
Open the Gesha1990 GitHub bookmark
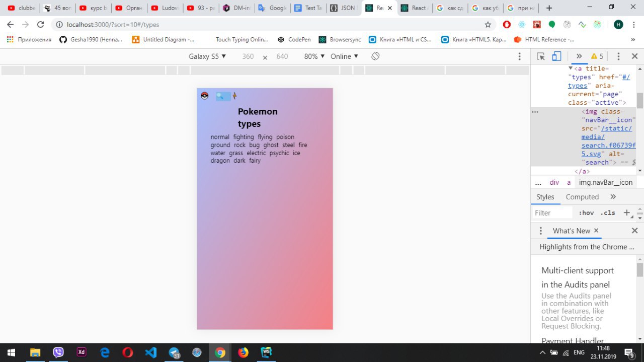tap(91, 39)
